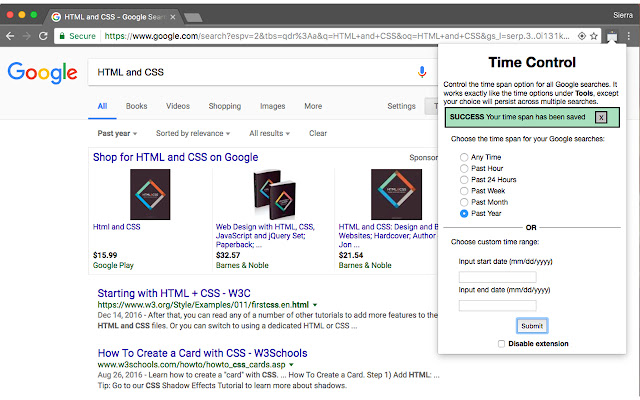Open the Settings menu under the search bar
The width and height of the screenshot is (640, 400).
[401, 106]
